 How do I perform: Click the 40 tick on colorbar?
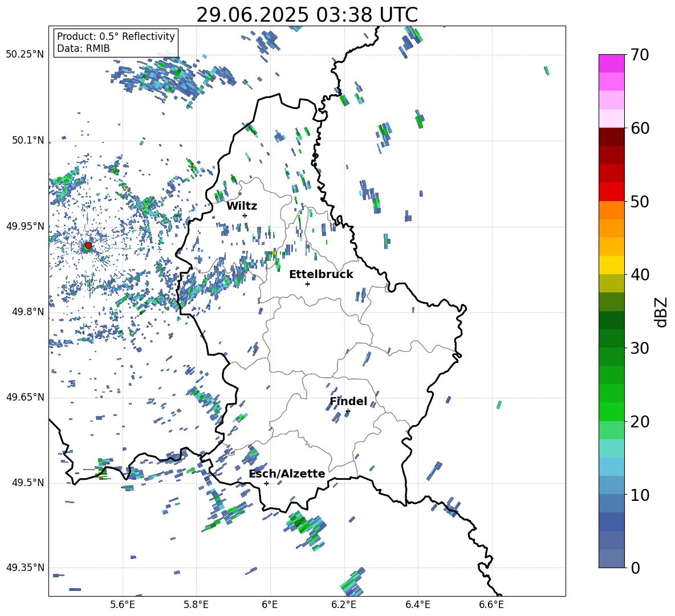(x=640, y=275)
